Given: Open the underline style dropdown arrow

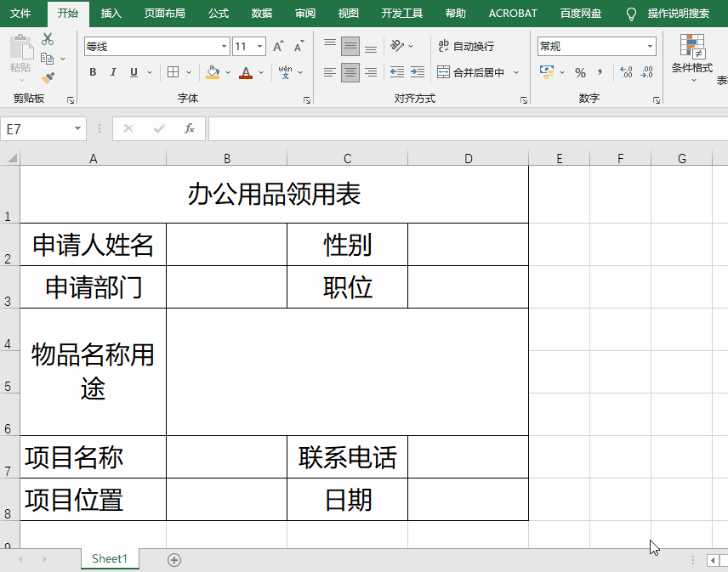Looking at the screenshot, I should pos(150,72).
